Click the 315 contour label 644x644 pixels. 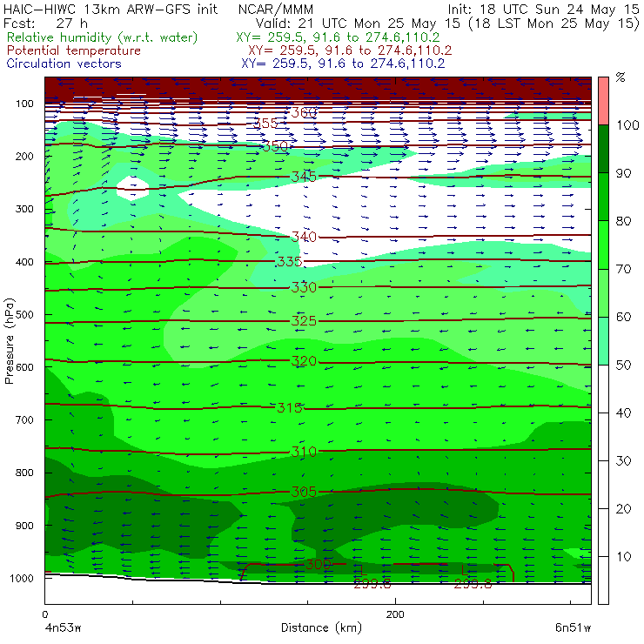[290, 408]
